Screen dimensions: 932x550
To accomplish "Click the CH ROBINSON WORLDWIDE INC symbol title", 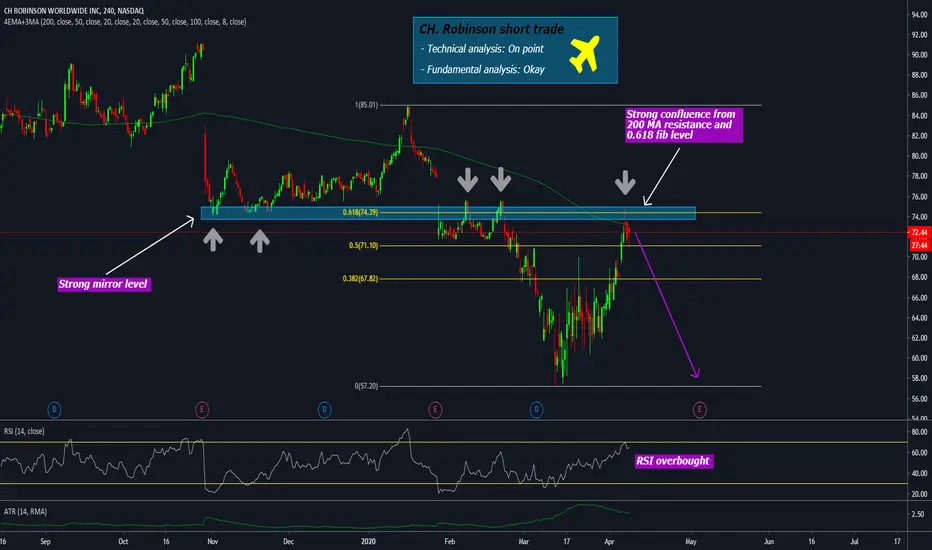I will [74, 11].
